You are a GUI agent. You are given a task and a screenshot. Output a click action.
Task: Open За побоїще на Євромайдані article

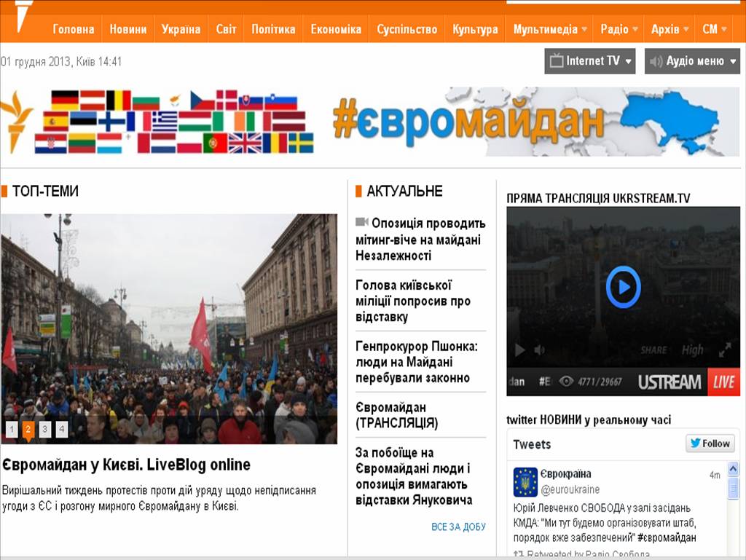pos(414,476)
